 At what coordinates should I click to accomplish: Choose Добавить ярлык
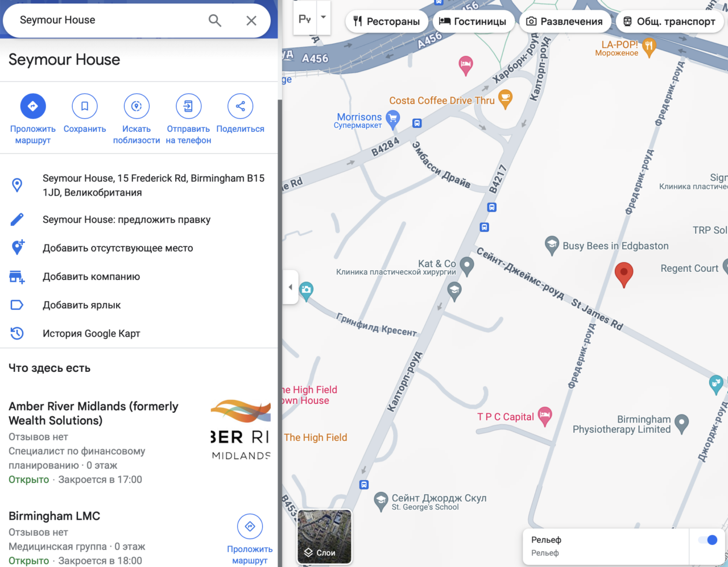point(139,305)
